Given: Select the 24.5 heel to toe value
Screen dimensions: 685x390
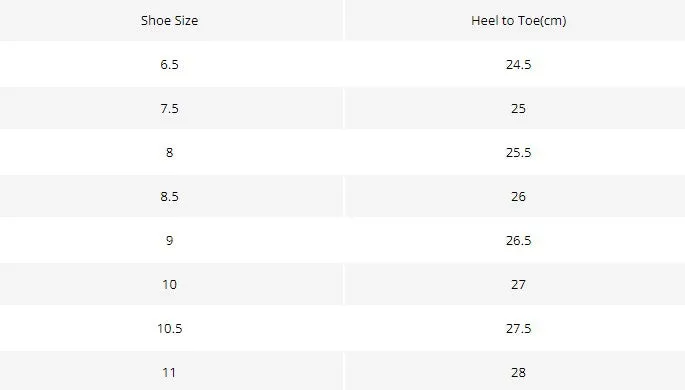Looking at the screenshot, I should tap(519, 65).
